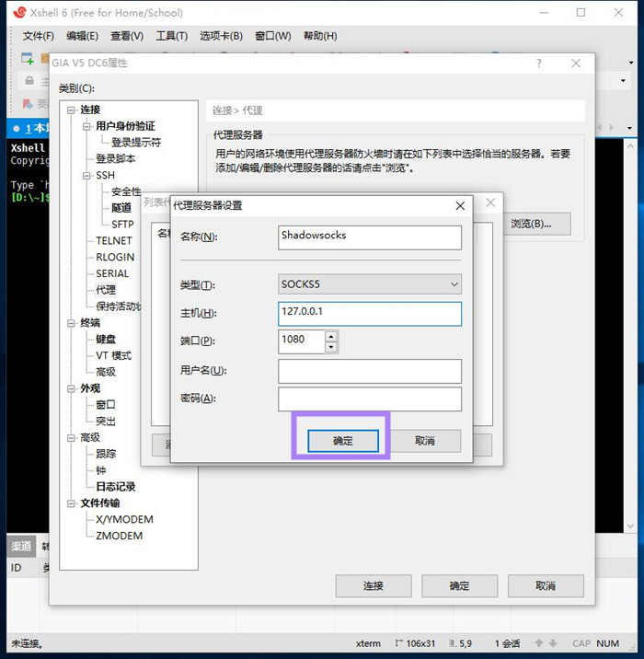Select RLOGIN in the category tree
Viewport: 644px width, 659px height.
point(115,257)
